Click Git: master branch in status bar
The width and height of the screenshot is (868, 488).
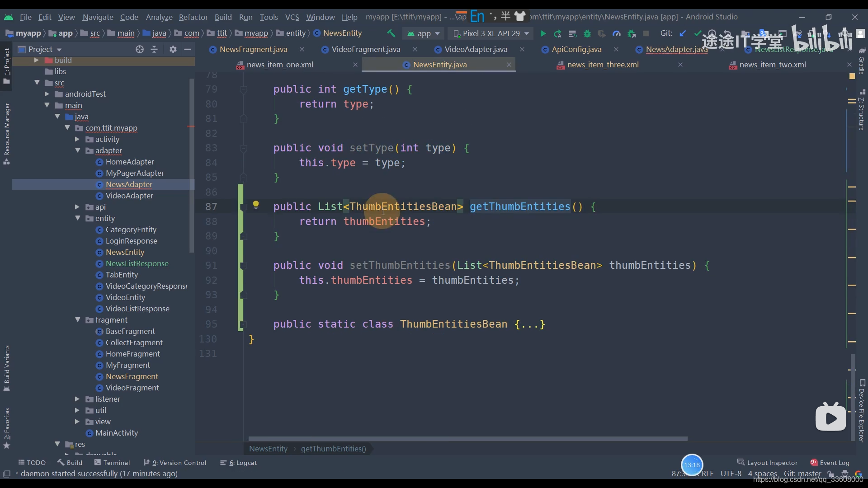pos(802,474)
